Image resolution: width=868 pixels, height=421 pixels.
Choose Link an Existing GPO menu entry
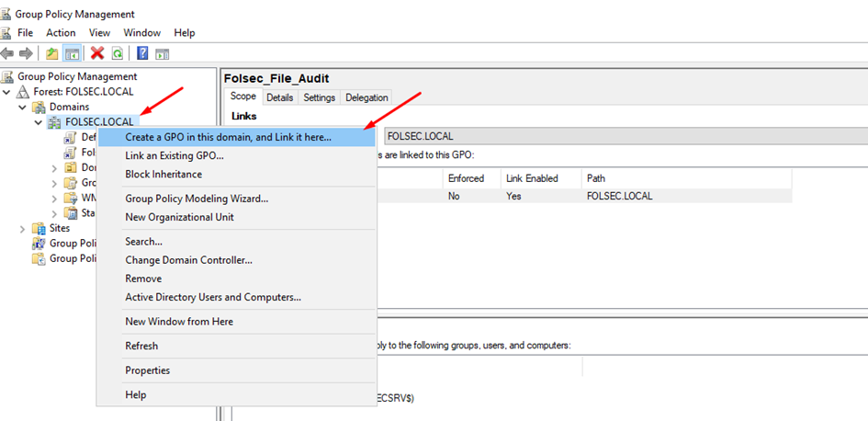point(175,155)
